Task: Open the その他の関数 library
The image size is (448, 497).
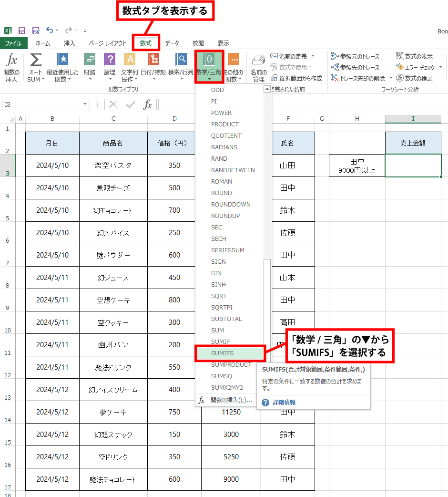Action: click(234, 68)
